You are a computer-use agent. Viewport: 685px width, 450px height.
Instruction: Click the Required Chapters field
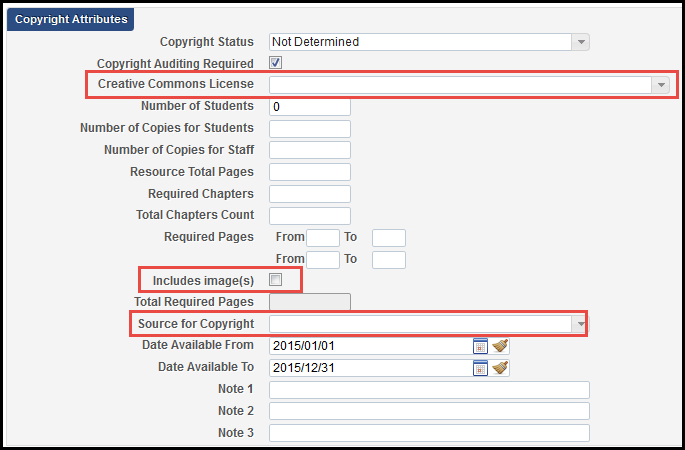[x=310, y=194]
